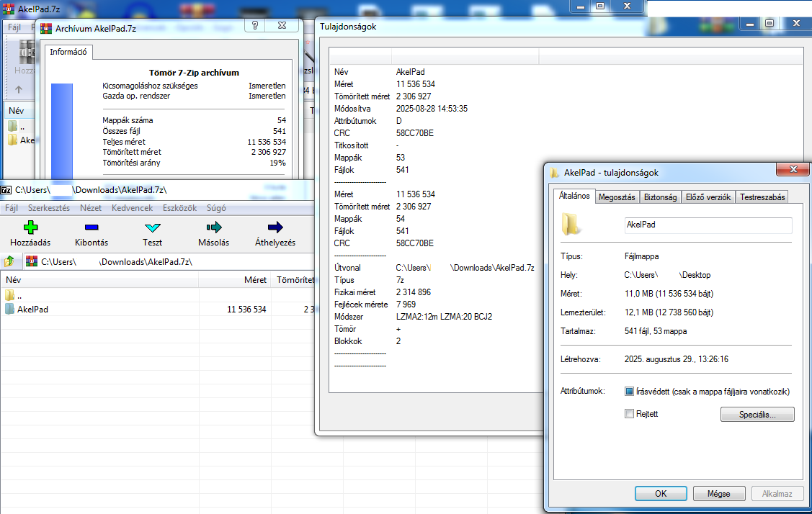Click the Útvonal path value in Tulajdonságok
This screenshot has width=812, height=514.
[465, 268]
